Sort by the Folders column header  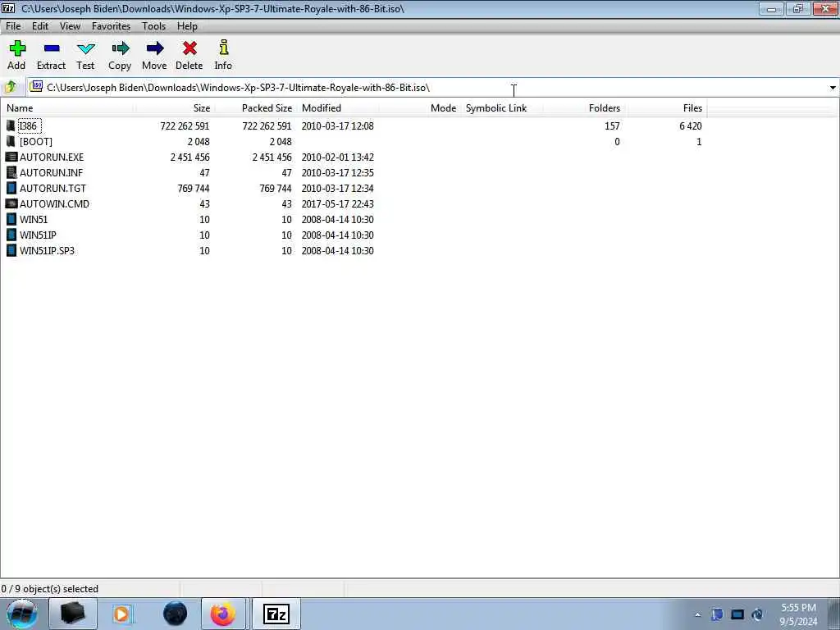(583, 107)
